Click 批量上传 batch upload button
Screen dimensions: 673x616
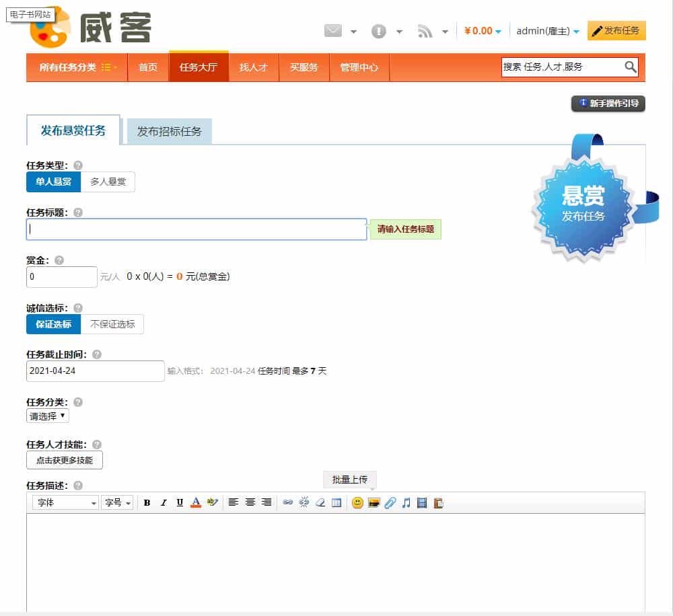click(350, 479)
